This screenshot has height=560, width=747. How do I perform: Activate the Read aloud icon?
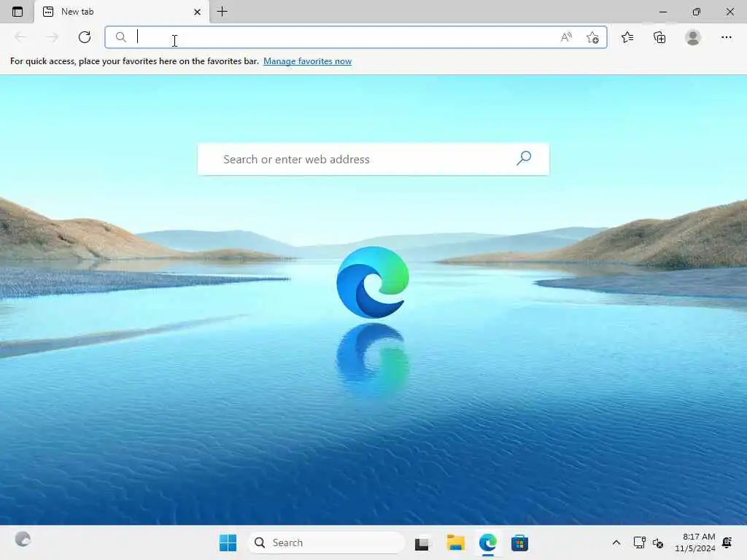tap(566, 37)
